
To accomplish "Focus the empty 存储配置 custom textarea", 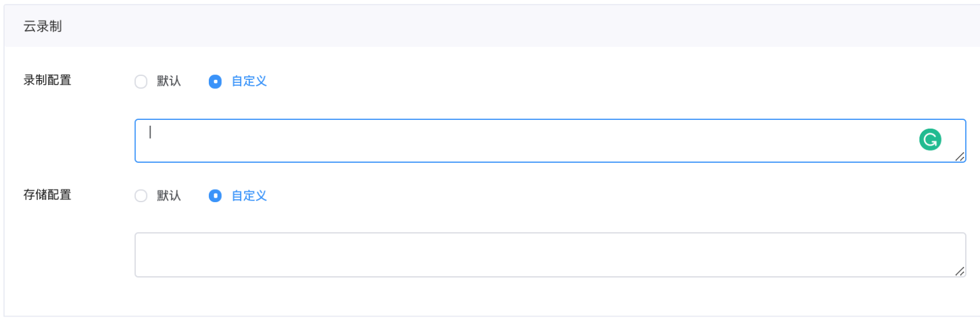I will tap(550, 255).
